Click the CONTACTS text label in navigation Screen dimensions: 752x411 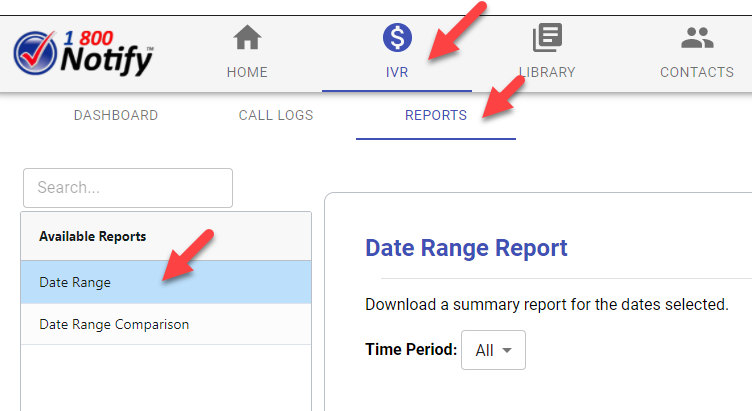coord(697,72)
